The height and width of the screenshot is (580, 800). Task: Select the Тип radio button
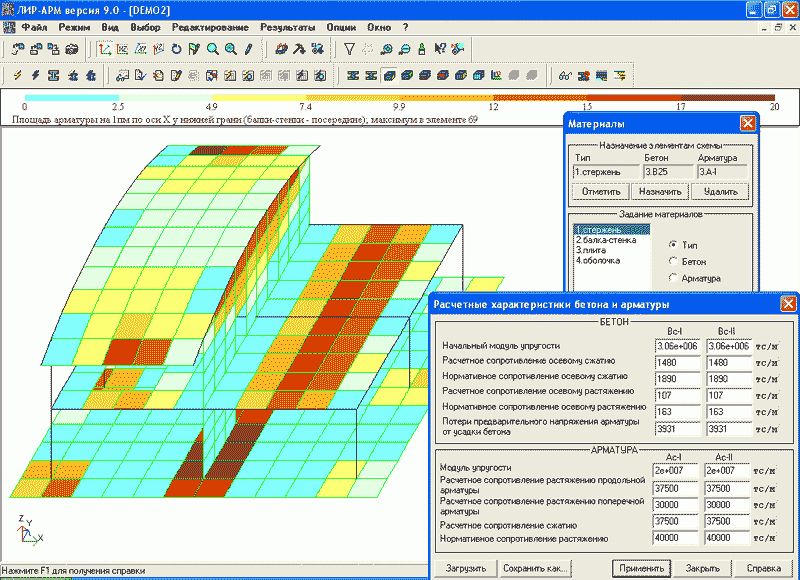673,244
